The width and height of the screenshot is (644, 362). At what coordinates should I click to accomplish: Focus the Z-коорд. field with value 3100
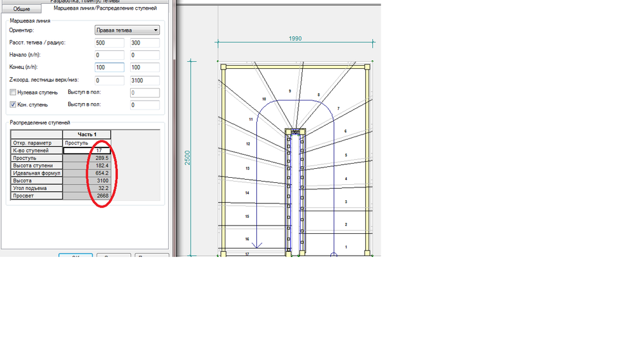(x=144, y=81)
